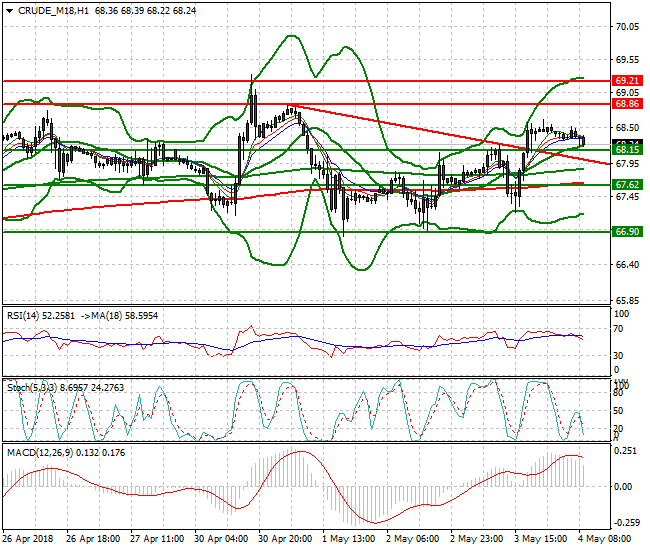Click the RSI 30 level label
The height and width of the screenshot is (550, 650).
pos(618,356)
